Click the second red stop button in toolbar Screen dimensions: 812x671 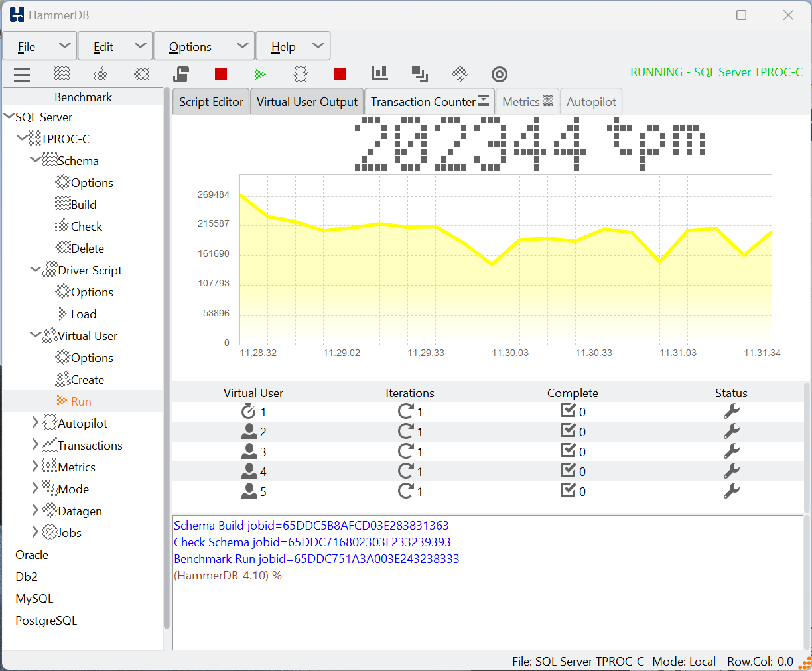pyautogui.click(x=340, y=74)
